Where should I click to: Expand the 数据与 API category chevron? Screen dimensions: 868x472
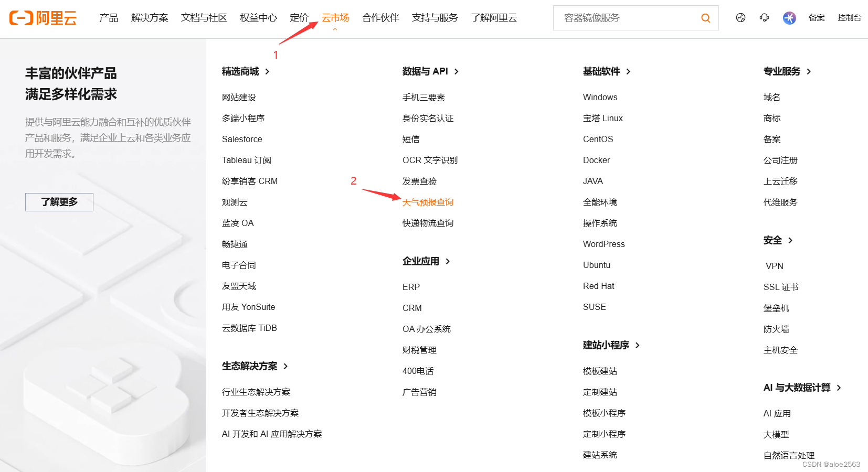click(x=457, y=71)
